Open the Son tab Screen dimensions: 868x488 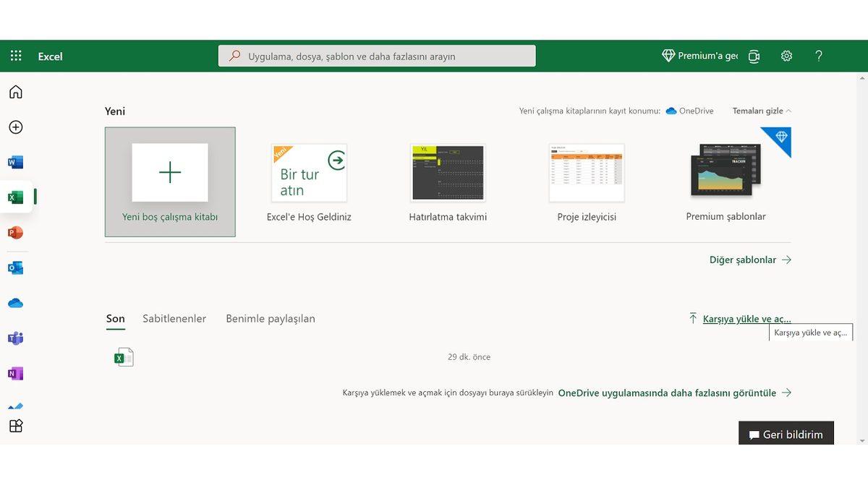click(115, 318)
